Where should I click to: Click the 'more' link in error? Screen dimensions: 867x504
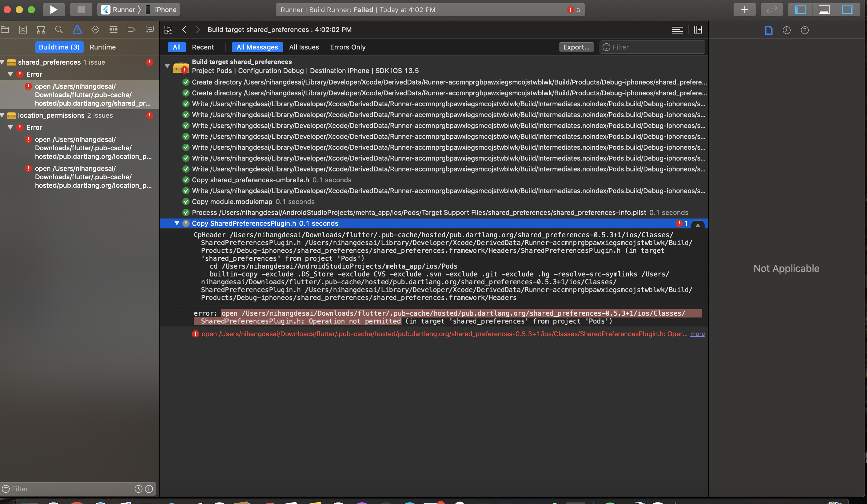[697, 334]
